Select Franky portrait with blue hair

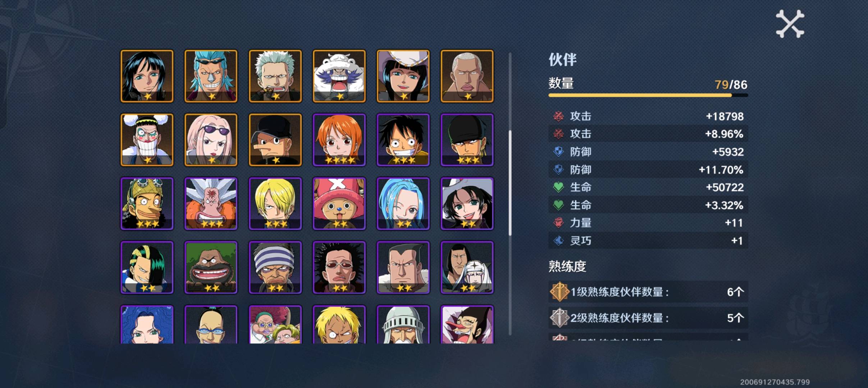point(211,76)
